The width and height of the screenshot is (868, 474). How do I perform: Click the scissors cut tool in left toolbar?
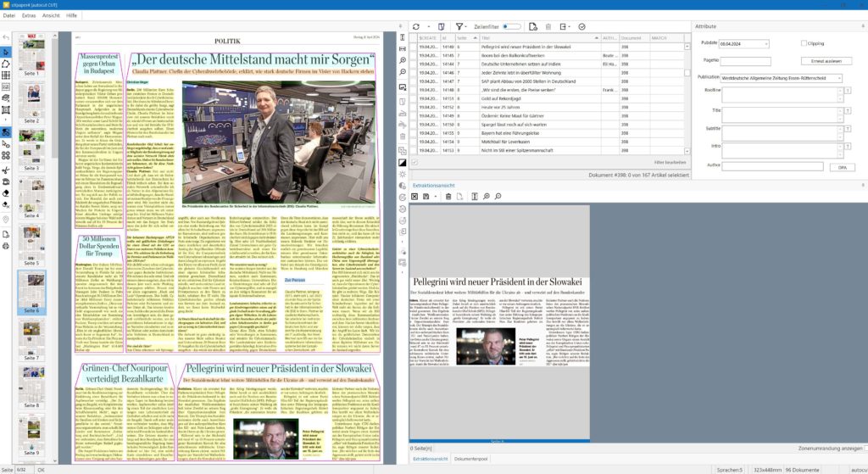point(6,169)
